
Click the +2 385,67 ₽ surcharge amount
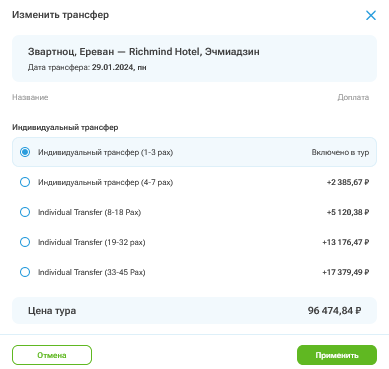coord(348,182)
